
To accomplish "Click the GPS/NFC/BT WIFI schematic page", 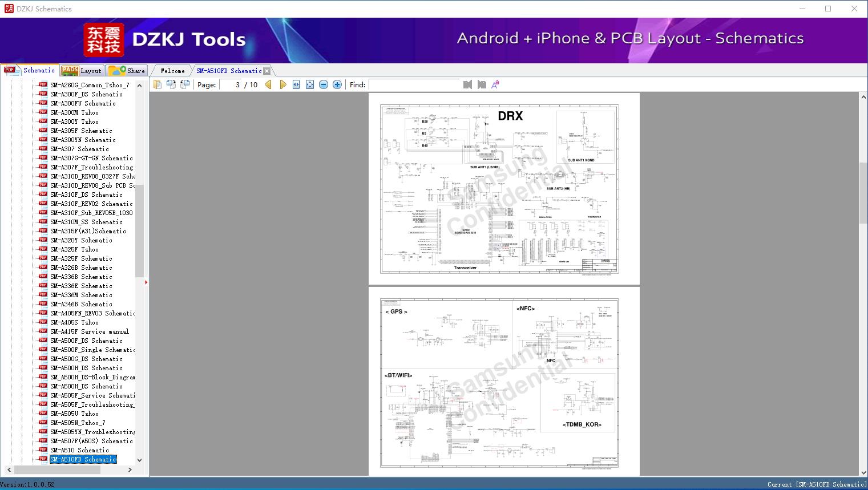I will coord(504,382).
